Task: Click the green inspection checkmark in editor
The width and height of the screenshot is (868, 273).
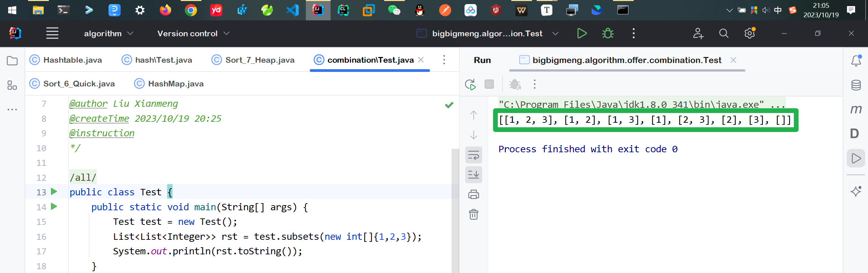Action: [449, 105]
